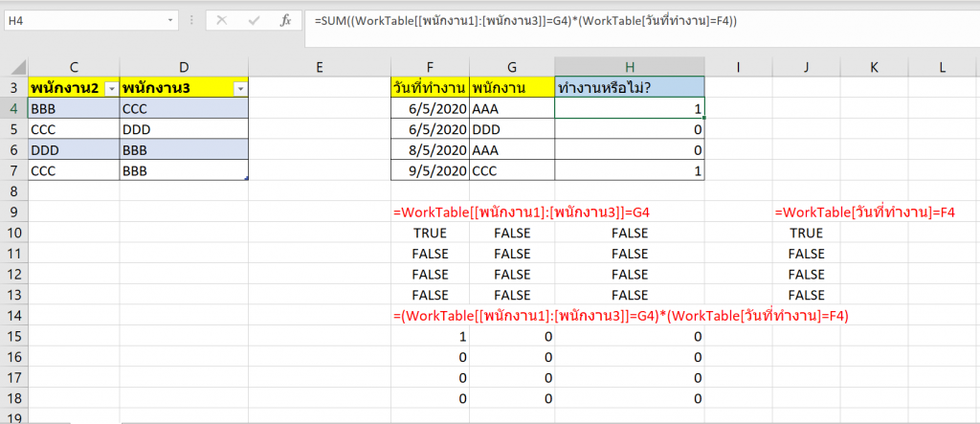980x424 pixels.
Task: Click the select-all corner triangle
Action: 19,67
